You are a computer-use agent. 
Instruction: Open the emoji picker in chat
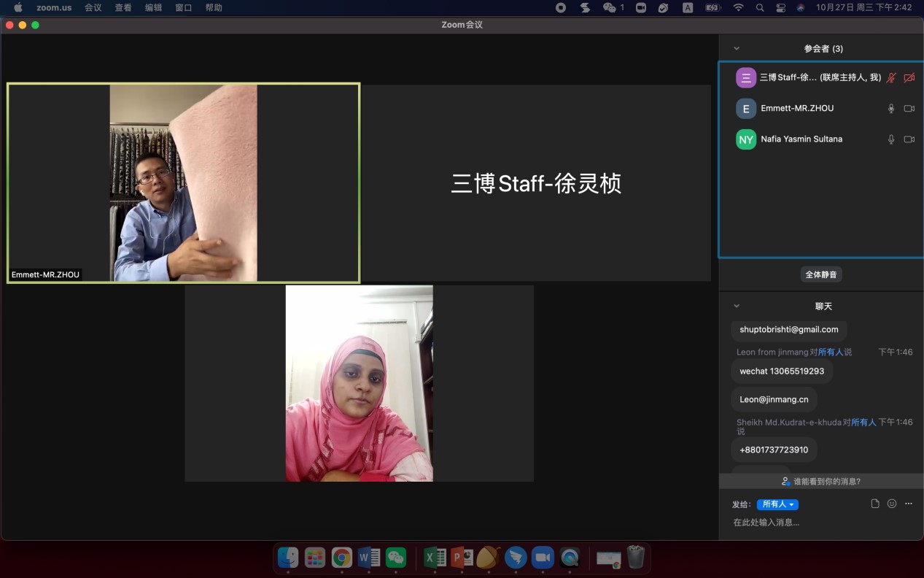[x=892, y=504]
